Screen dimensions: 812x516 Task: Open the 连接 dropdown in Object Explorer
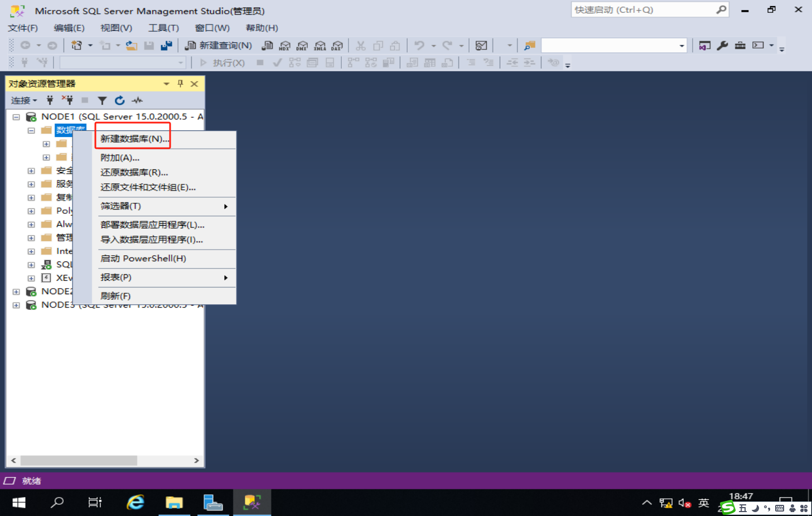24,100
